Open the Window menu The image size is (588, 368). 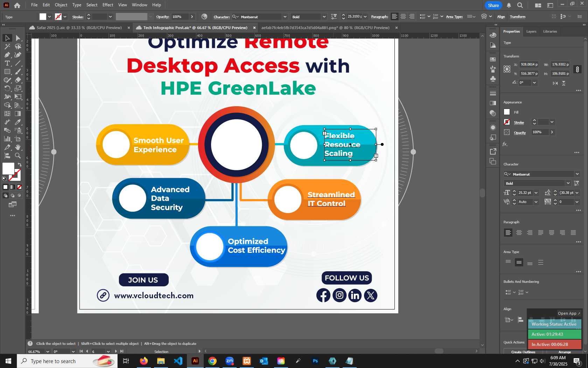pyautogui.click(x=139, y=5)
